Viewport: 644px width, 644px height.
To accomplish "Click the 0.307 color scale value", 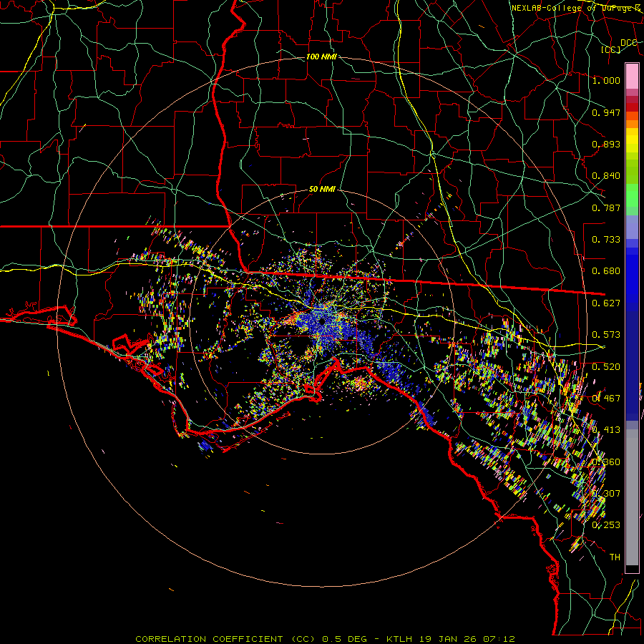I will [x=606, y=494].
